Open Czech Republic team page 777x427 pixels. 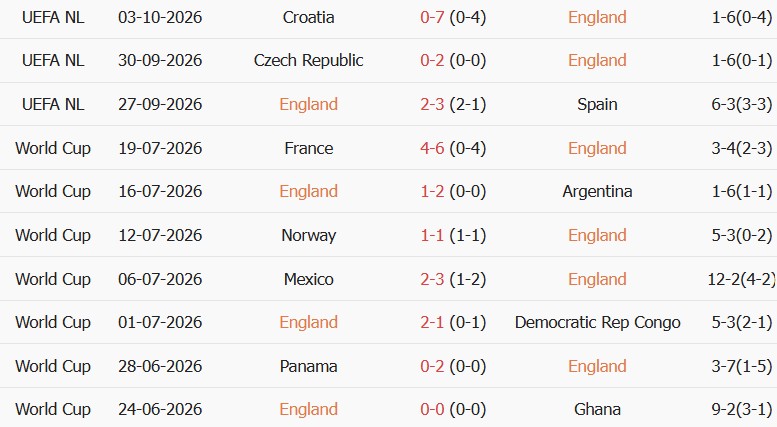click(x=308, y=60)
